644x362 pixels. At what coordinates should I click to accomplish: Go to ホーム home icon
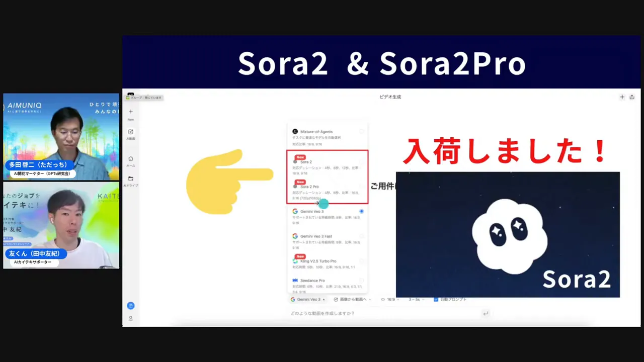coord(131,159)
